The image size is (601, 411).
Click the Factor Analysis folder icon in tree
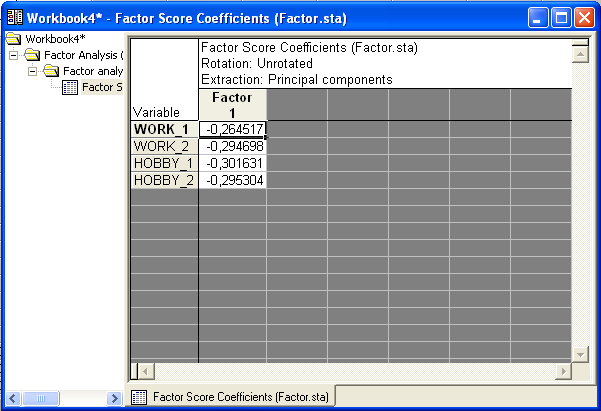[x=32, y=55]
